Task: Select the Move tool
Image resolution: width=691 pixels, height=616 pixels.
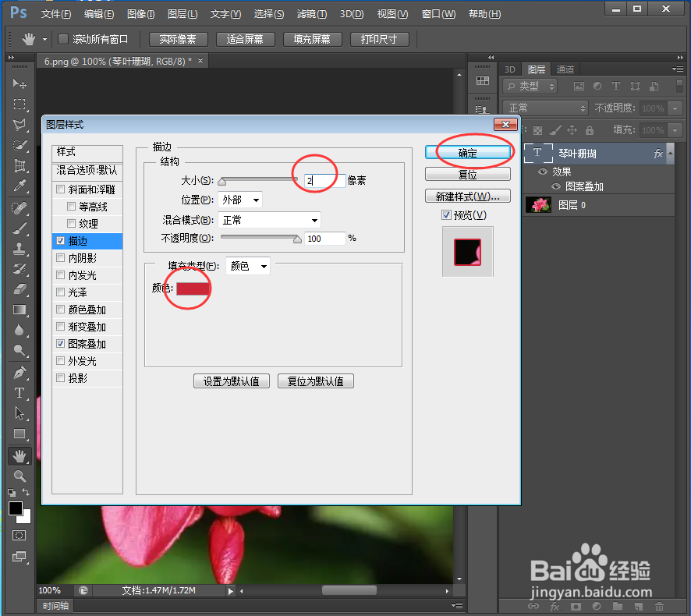Action: coord(19,83)
